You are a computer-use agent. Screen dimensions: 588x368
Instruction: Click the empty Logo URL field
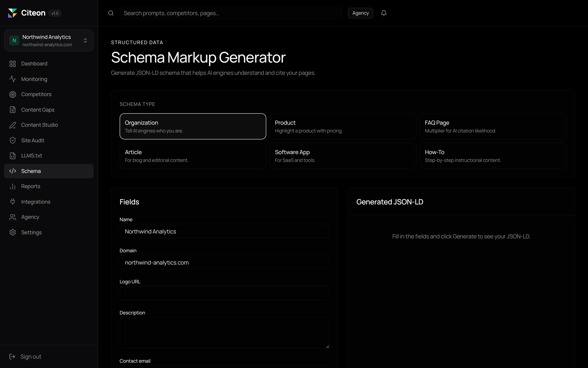pyautogui.click(x=225, y=293)
